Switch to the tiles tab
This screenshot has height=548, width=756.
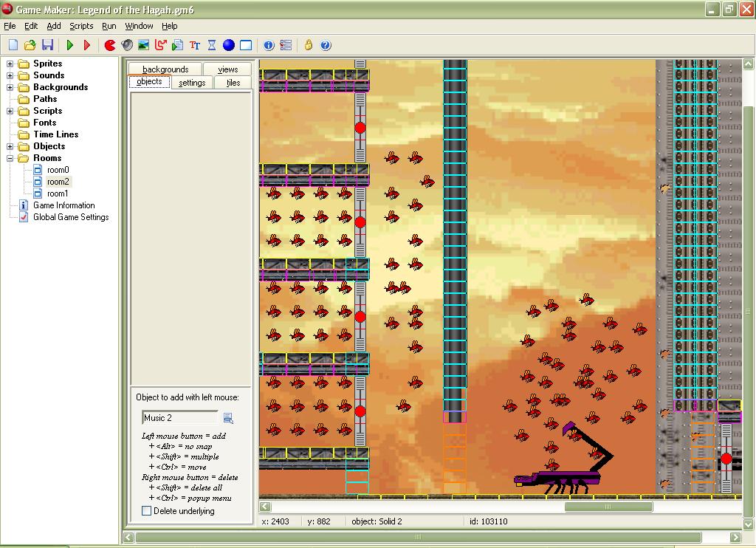233,83
